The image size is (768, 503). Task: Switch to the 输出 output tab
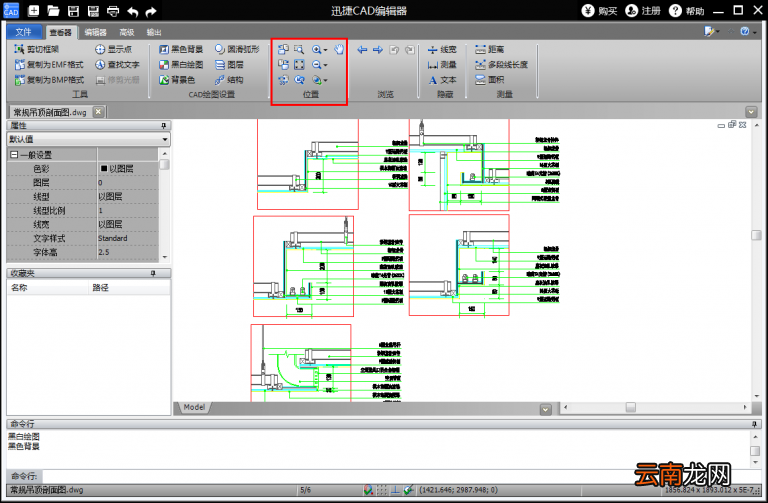154,32
